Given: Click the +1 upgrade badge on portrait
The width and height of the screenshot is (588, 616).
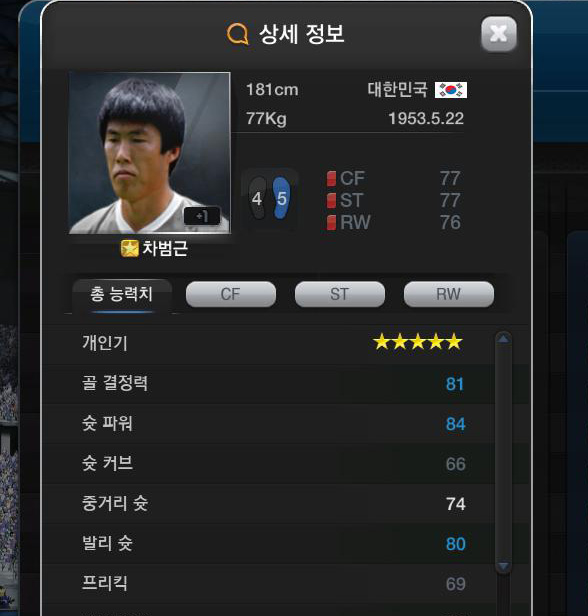Looking at the screenshot, I should [x=202, y=216].
